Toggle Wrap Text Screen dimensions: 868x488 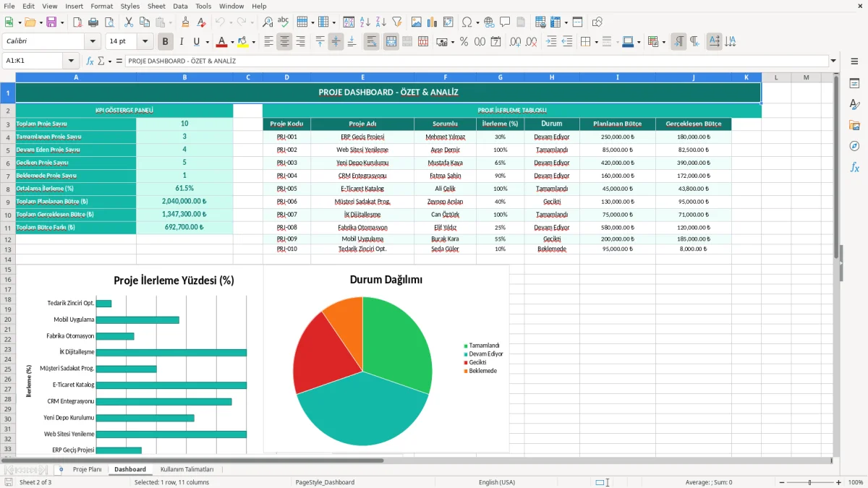coord(371,42)
